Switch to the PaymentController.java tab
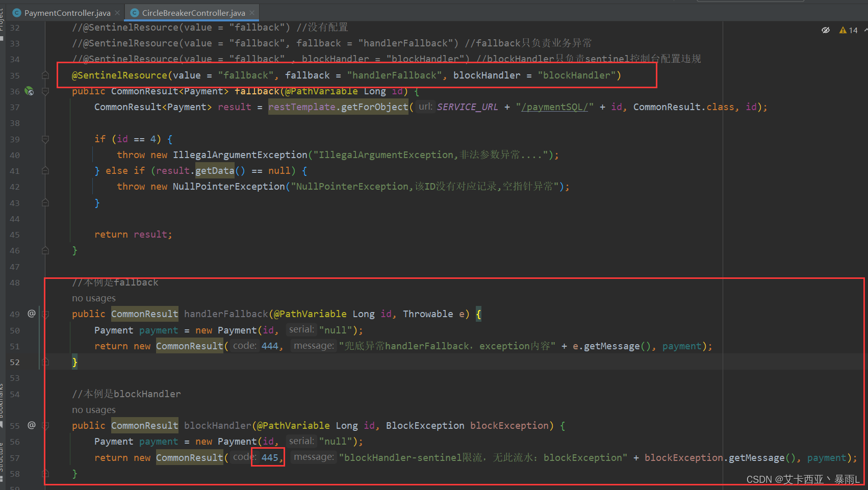 pos(67,13)
